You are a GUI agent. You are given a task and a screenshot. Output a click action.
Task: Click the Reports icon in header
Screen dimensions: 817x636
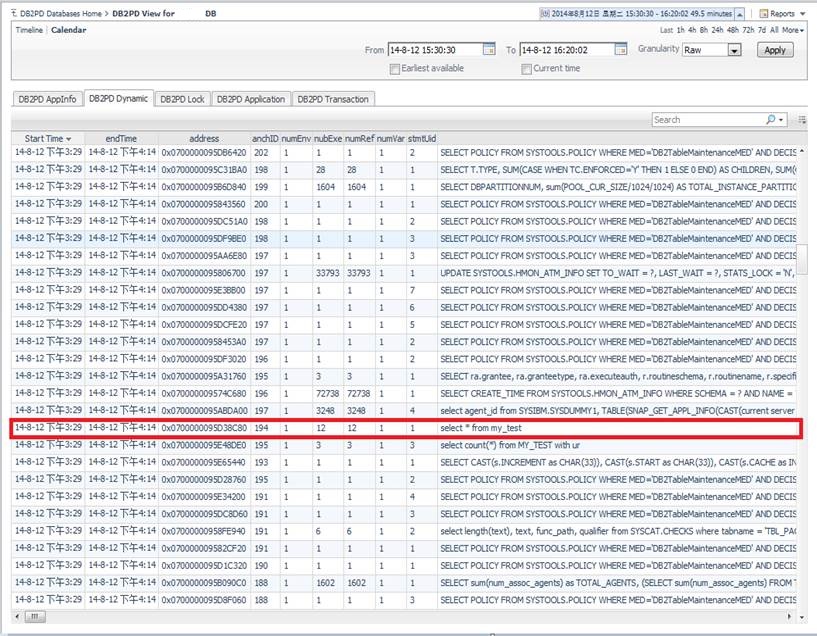764,14
